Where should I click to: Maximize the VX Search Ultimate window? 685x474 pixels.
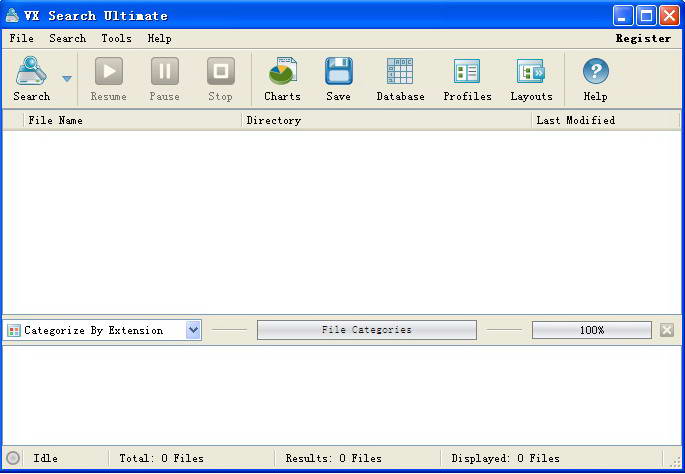pos(646,16)
